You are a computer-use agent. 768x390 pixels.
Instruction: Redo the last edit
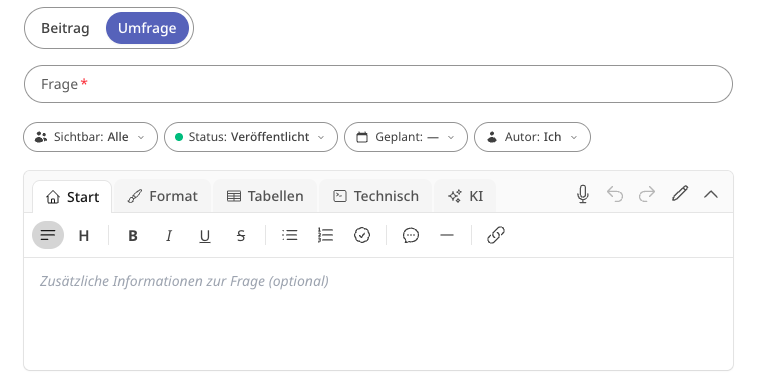click(647, 194)
